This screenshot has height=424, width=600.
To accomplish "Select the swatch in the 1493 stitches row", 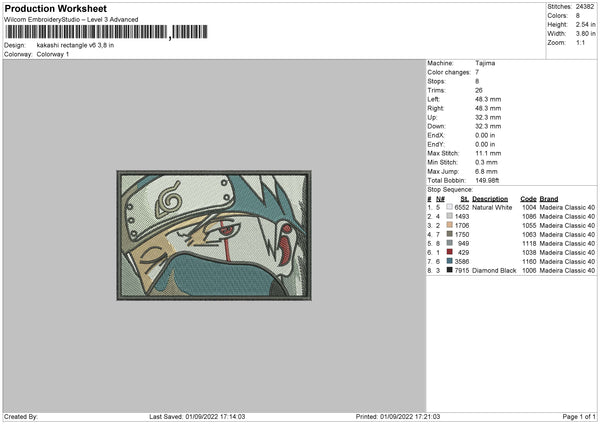I will (449, 216).
